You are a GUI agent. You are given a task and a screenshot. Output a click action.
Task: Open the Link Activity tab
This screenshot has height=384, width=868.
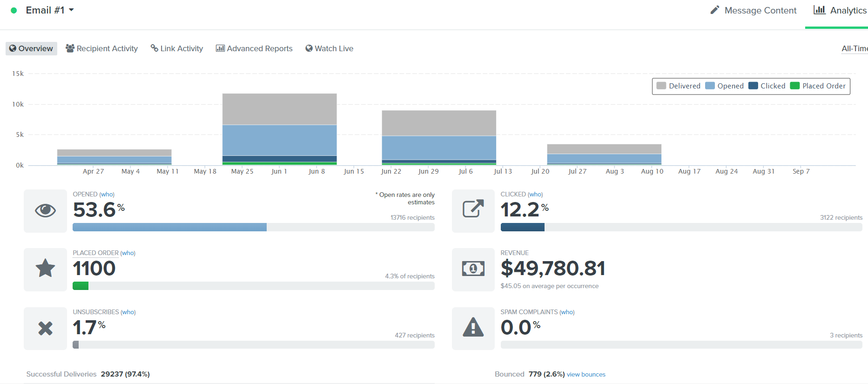tap(177, 48)
